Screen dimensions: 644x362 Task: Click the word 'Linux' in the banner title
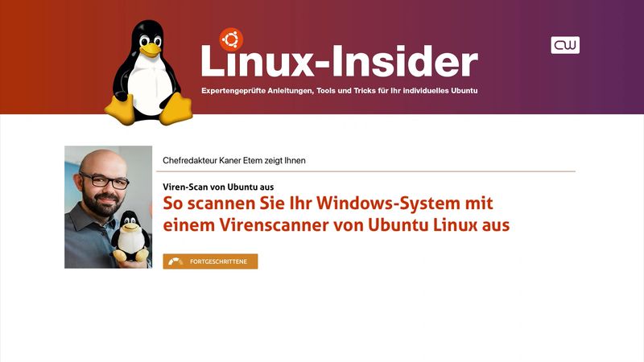pyautogui.click(x=258, y=61)
